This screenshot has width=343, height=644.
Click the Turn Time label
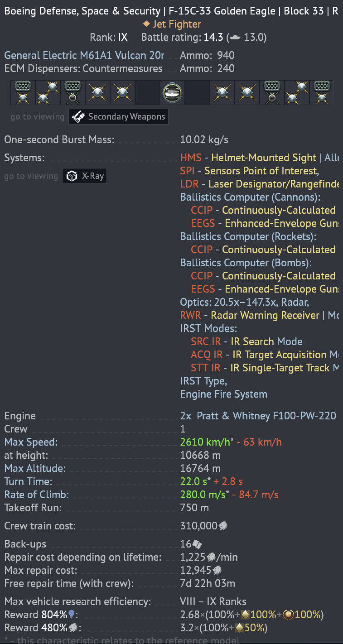[x=28, y=481]
